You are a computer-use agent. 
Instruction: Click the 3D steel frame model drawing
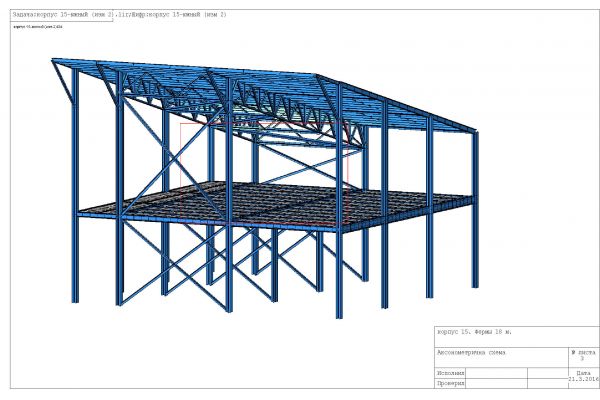tap(265, 188)
